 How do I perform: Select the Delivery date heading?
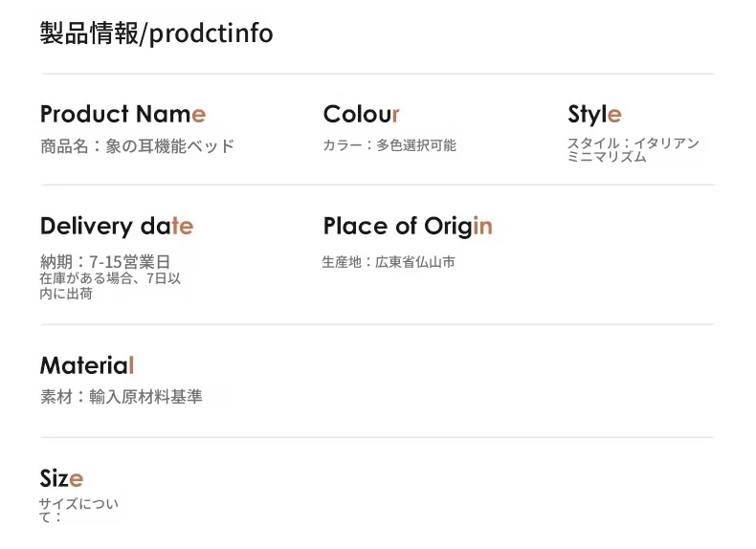pos(117,227)
